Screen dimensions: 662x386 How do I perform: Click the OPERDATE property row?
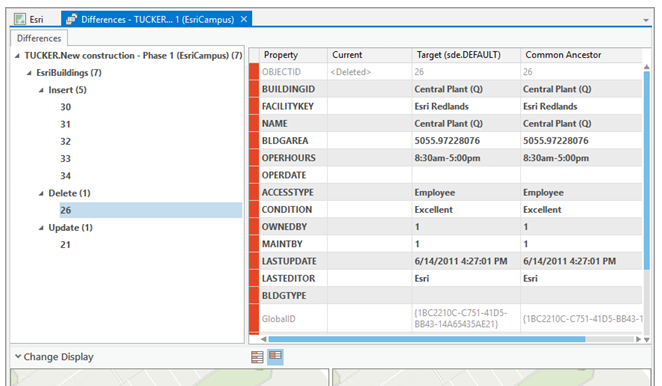point(446,175)
